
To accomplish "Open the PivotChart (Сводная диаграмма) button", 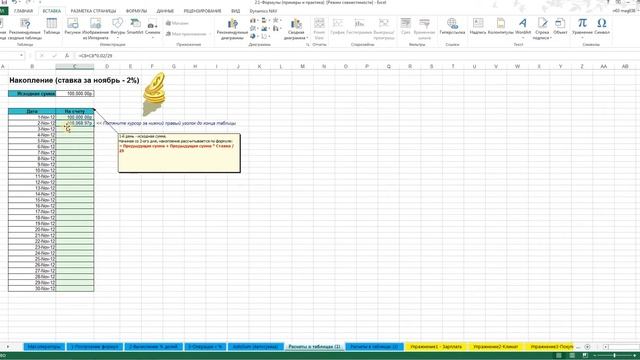I will (x=296, y=29).
